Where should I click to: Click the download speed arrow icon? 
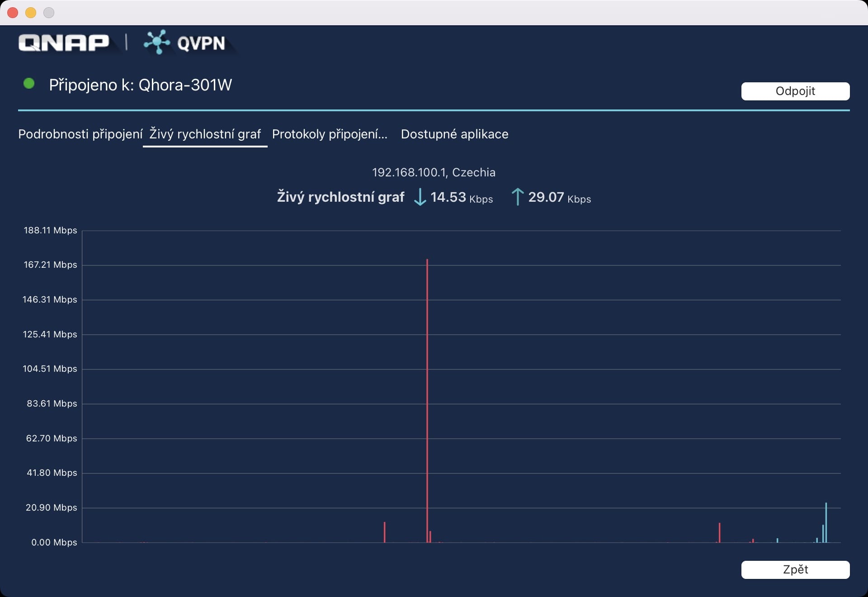pos(420,197)
